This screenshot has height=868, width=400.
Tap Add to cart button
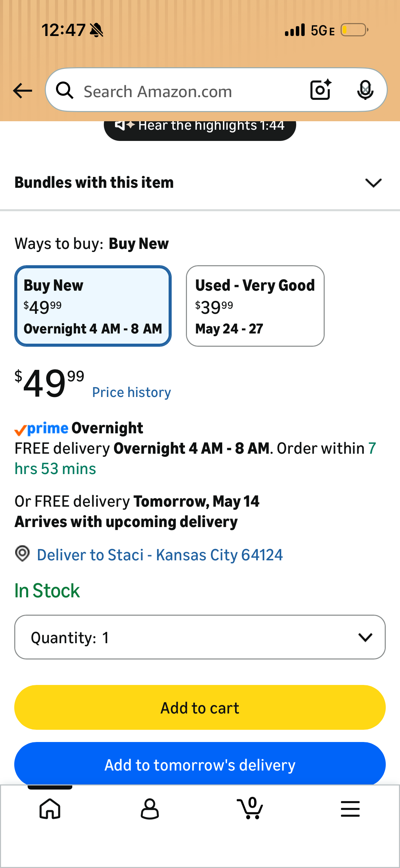click(200, 707)
